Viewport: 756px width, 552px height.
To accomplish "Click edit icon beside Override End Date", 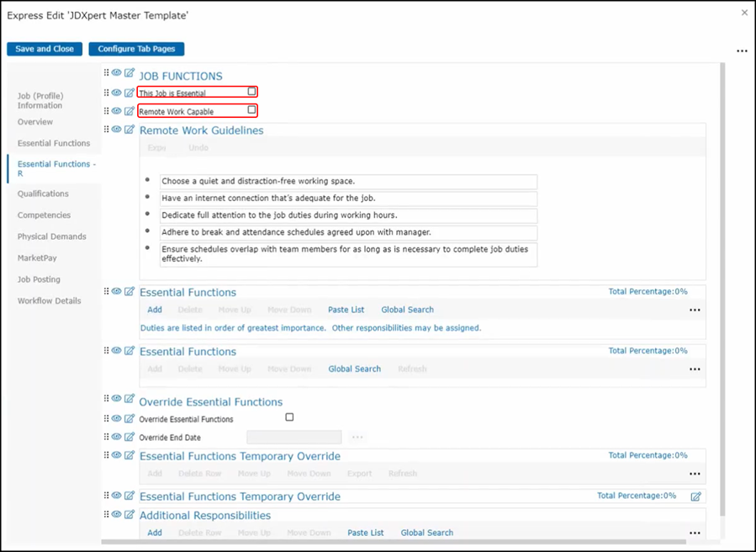I will tap(130, 437).
